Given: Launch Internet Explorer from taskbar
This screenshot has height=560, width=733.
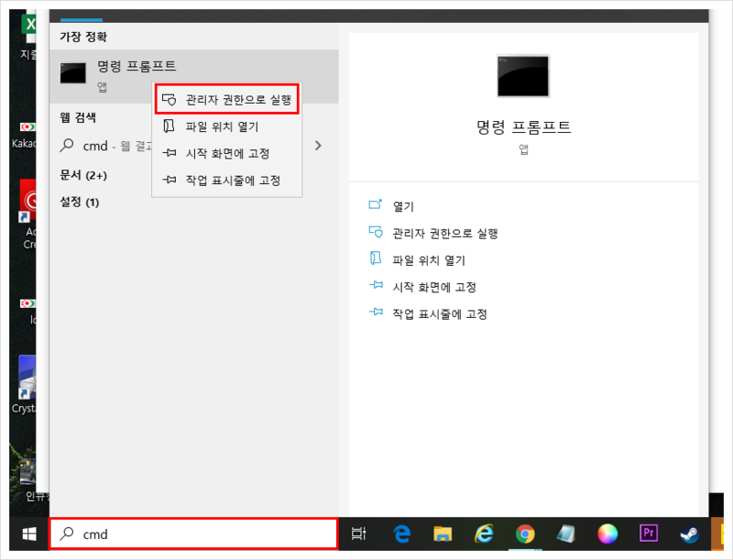Looking at the screenshot, I should tap(484, 533).
